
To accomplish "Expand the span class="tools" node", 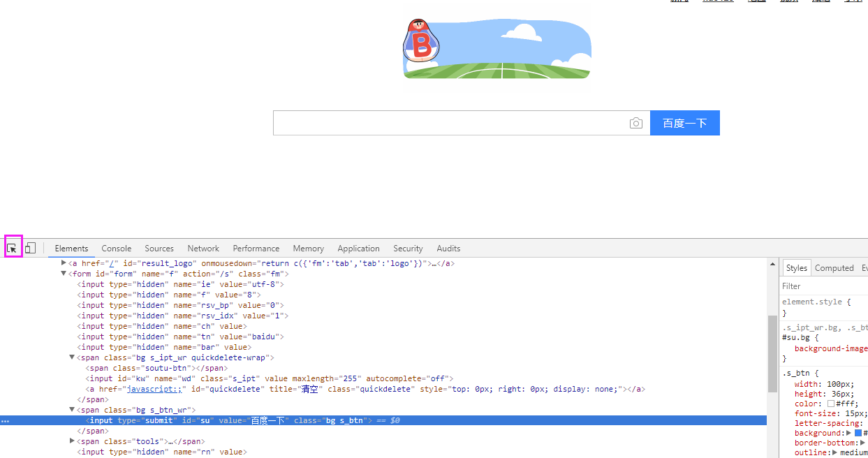I will click(x=72, y=441).
